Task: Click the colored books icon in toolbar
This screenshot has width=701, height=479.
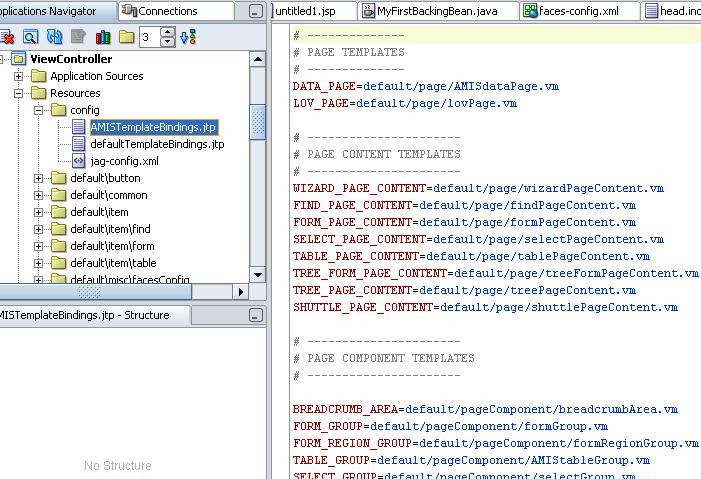Action: pos(103,37)
